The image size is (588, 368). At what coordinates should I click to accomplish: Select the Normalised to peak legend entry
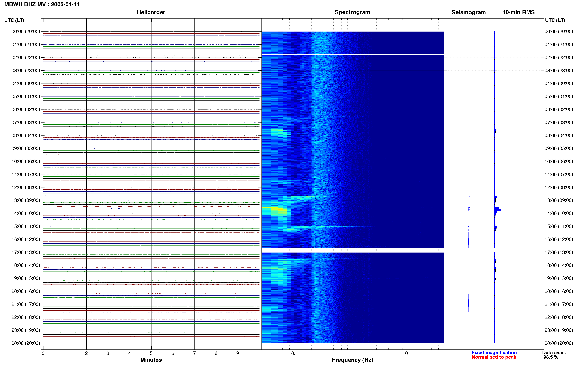pos(494,357)
